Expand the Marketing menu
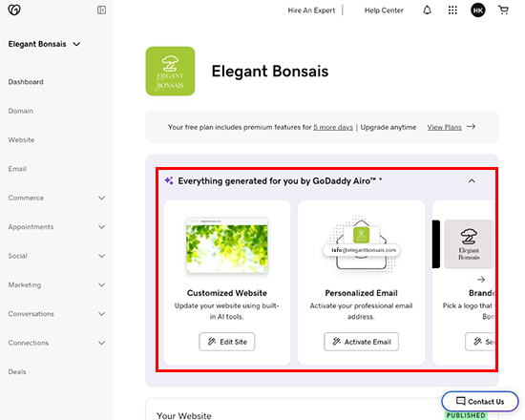Viewport: 525px width, 420px height. [x=102, y=285]
